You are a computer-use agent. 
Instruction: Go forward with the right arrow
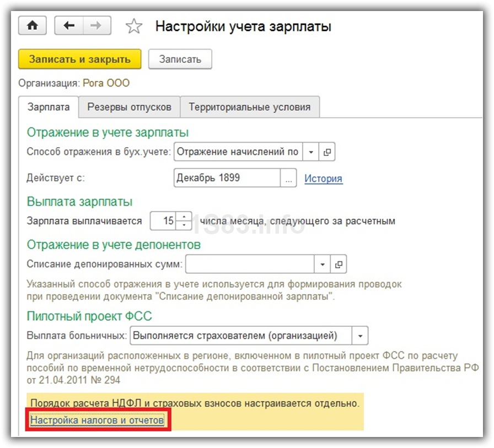coord(96,26)
